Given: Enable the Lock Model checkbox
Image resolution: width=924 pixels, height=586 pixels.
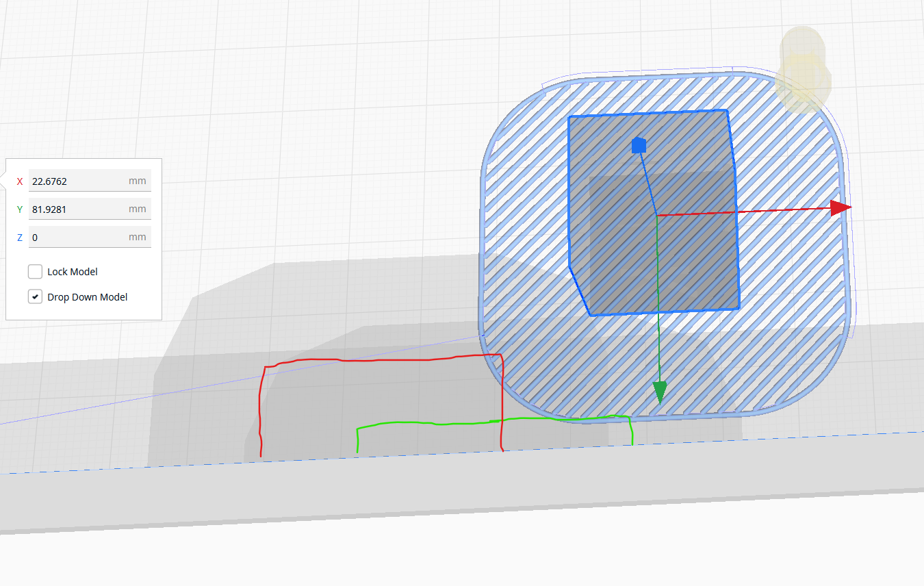Looking at the screenshot, I should click(35, 271).
